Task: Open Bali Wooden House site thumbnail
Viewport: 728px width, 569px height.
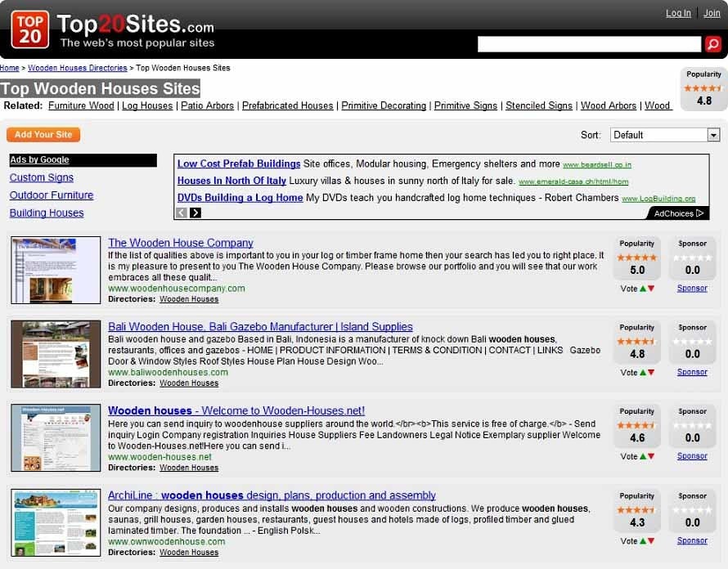Action: coord(56,354)
